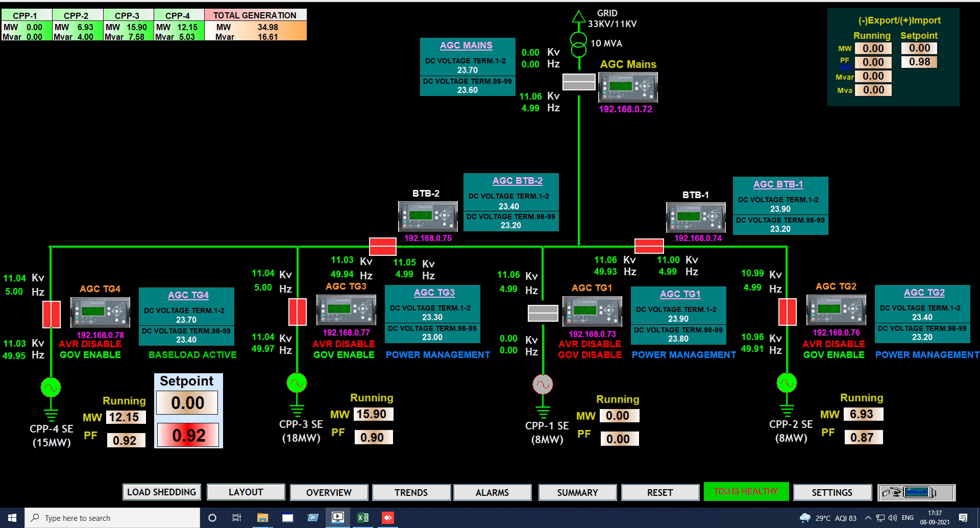This screenshot has height=528, width=980.
Task: Click the grid 10 MVA transformer symbol
Action: coord(578,44)
